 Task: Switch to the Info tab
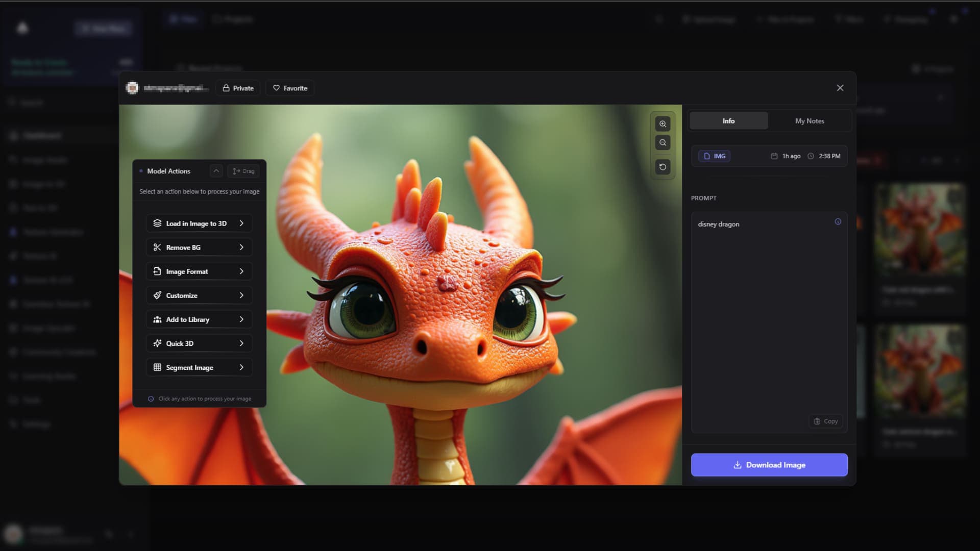pyautogui.click(x=728, y=120)
